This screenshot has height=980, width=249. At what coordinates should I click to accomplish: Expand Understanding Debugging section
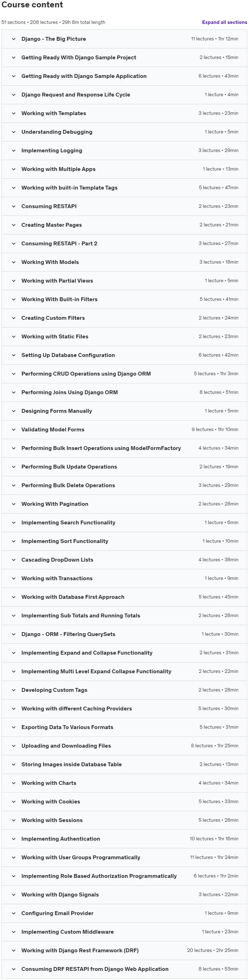pos(124,132)
